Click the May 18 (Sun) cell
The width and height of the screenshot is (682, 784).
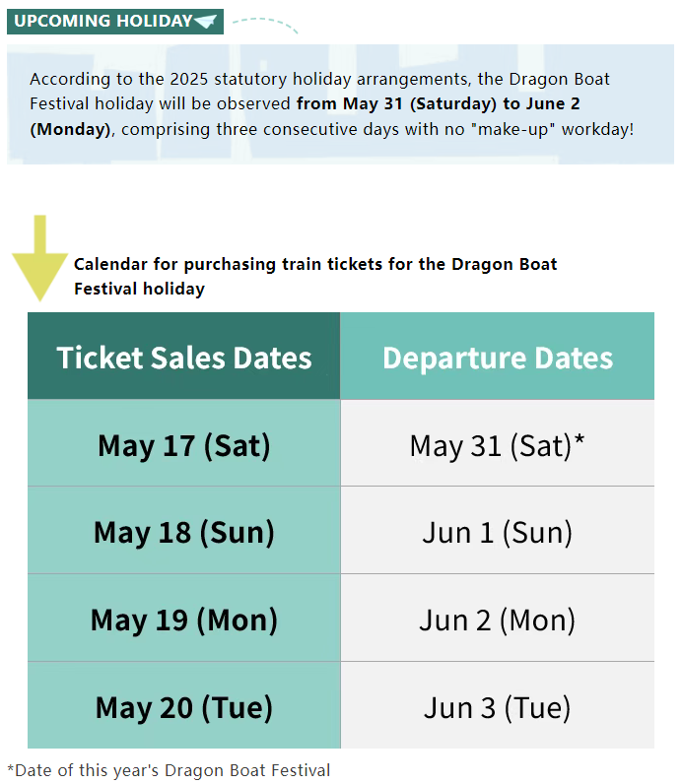click(183, 530)
